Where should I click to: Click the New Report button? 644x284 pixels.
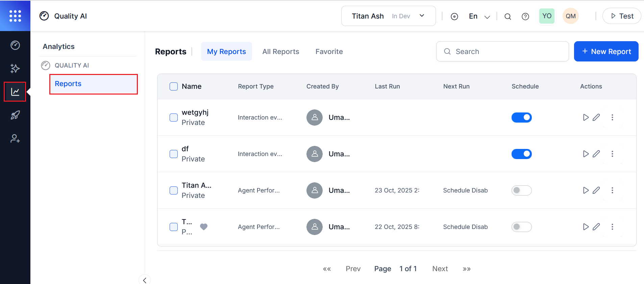[x=606, y=52]
